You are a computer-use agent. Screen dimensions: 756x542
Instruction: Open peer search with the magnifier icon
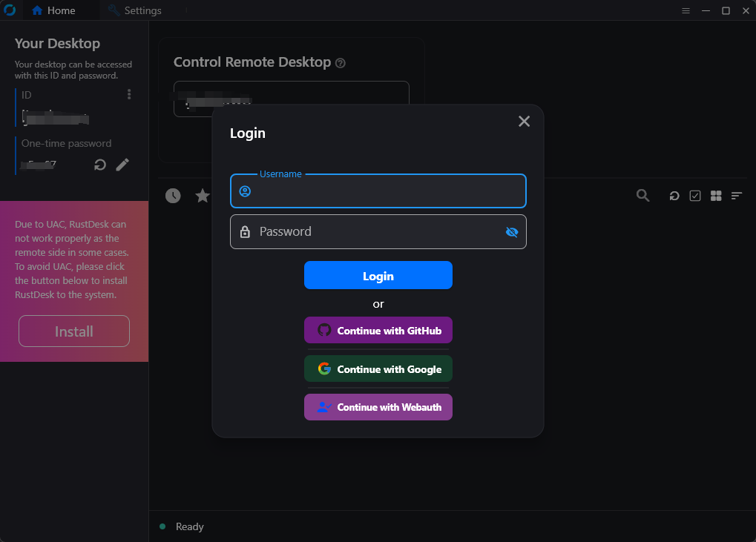click(642, 196)
